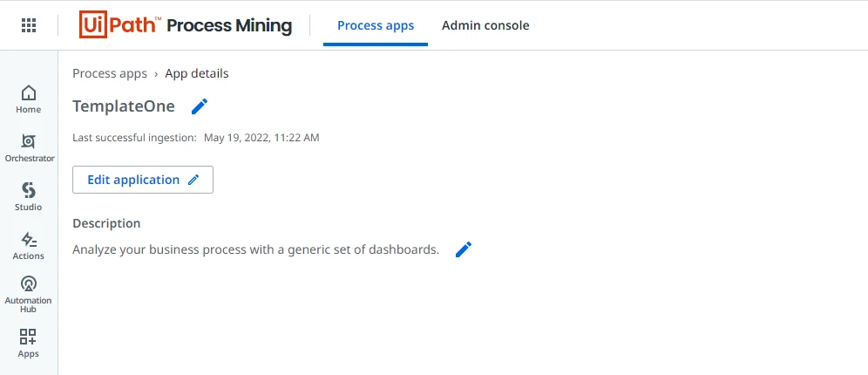
Task: Open the Actions service
Action: tap(28, 246)
